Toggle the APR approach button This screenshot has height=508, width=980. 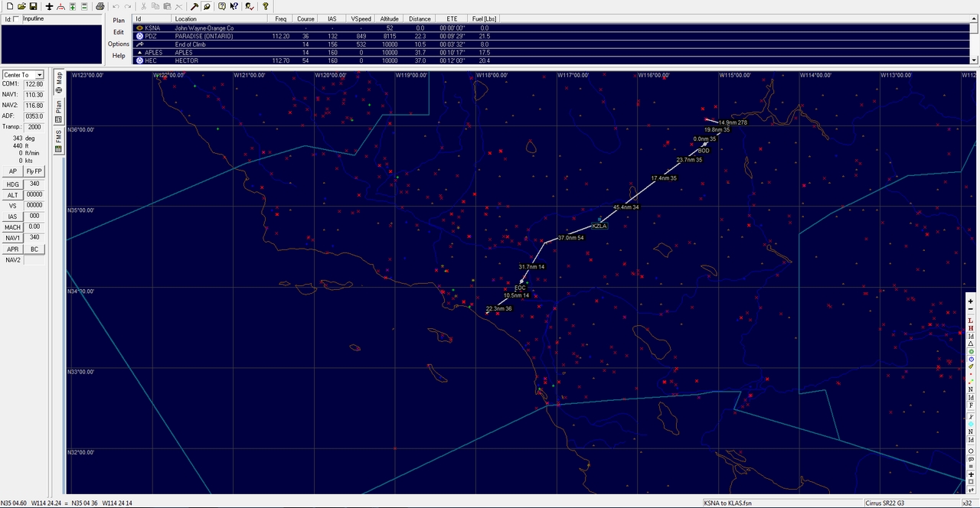[x=13, y=249]
